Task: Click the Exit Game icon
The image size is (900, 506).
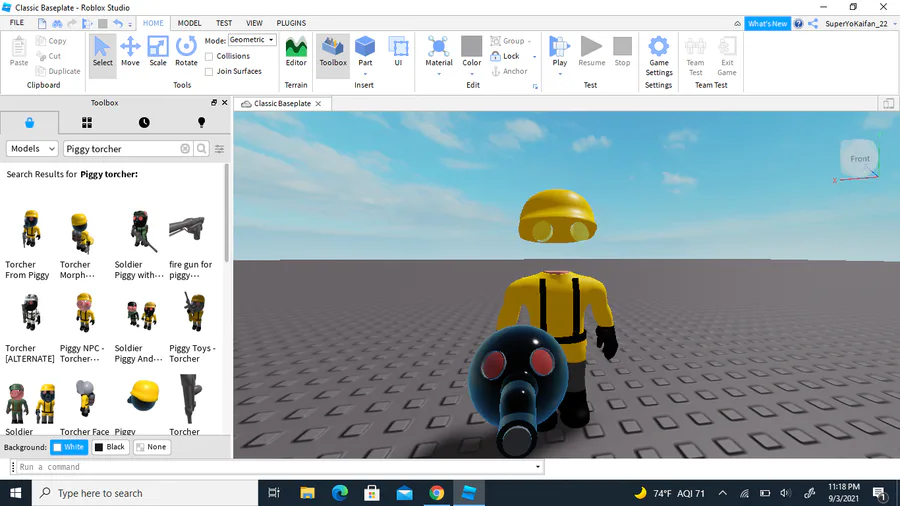Action: [x=727, y=56]
